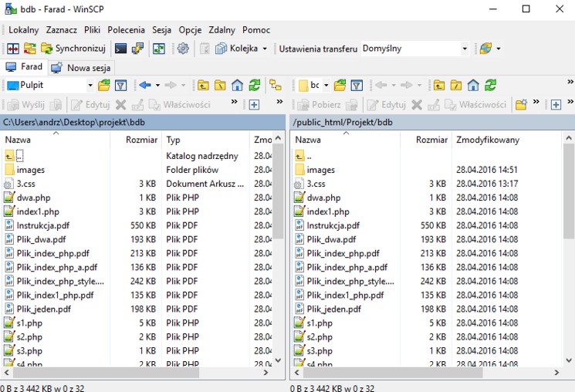
Task: Expand the remote navigation toolbar overflow chevron
Action: coord(570,82)
